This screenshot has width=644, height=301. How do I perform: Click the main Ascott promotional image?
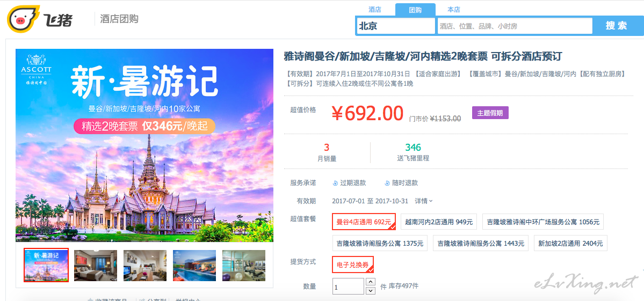[144, 145]
